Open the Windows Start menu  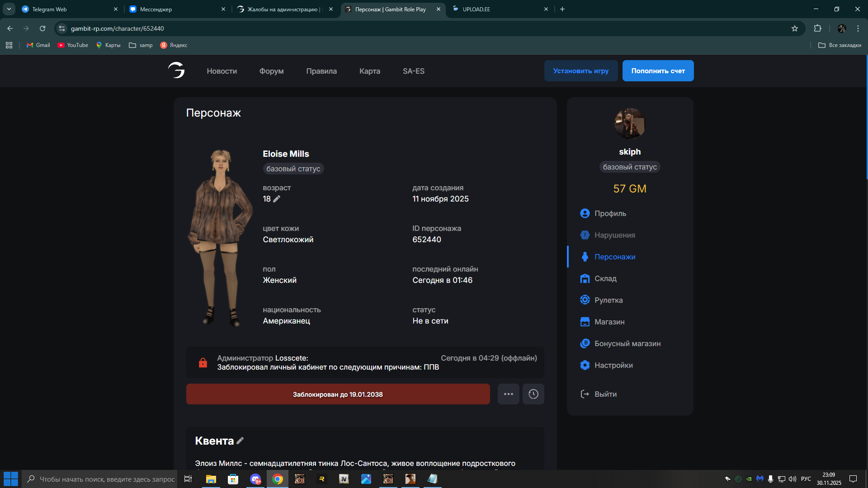coord(10,479)
